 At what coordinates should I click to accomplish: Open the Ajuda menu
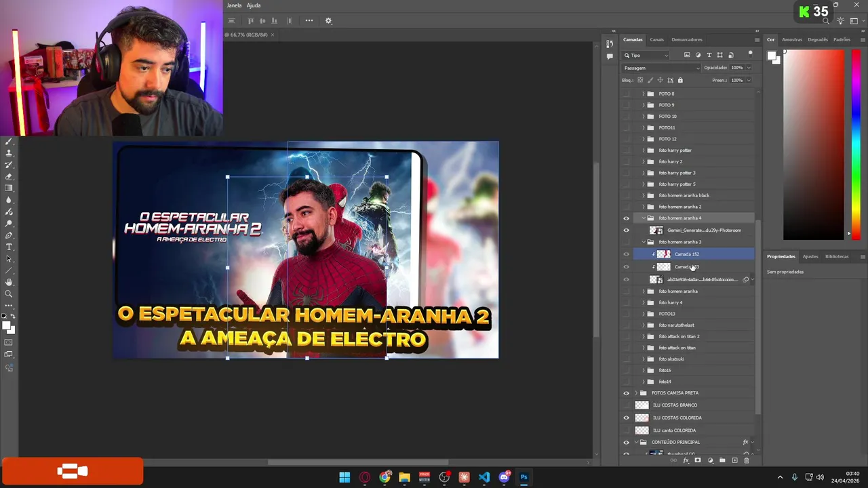click(x=254, y=5)
